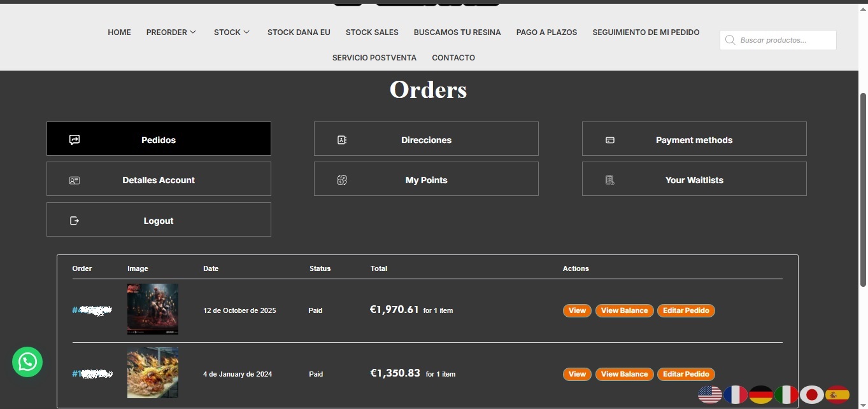The width and height of the screenshot is (868, 409).
Task: Click the Your Waitlists clipboard icon
Action: coord(610,181)
